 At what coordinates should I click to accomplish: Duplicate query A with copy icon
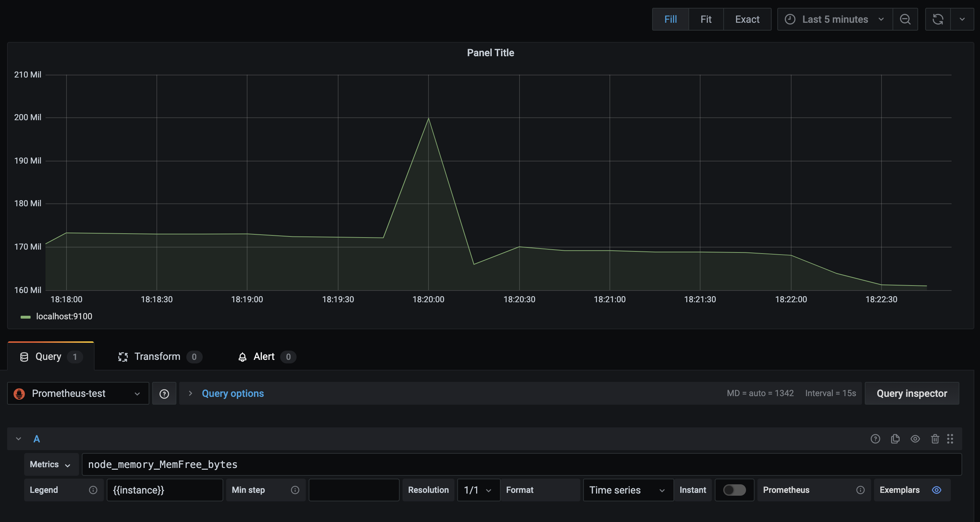(895, 439)
